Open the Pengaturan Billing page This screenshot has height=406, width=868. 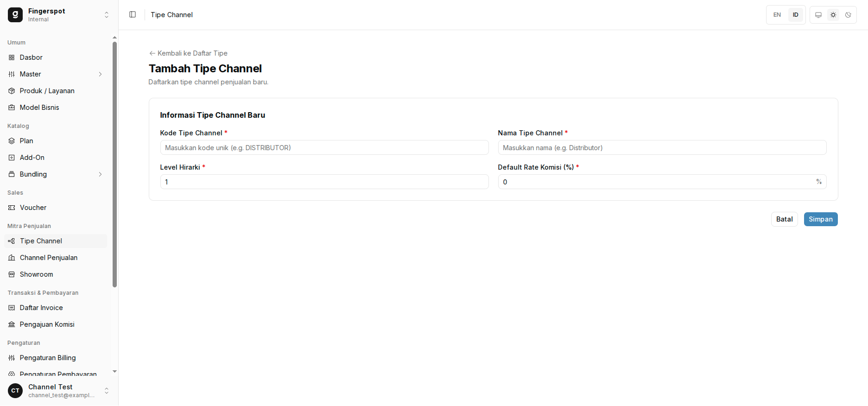56,358
